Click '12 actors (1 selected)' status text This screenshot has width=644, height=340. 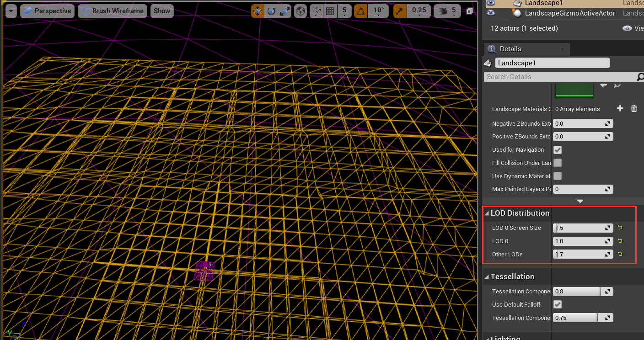tap(524, 28)
